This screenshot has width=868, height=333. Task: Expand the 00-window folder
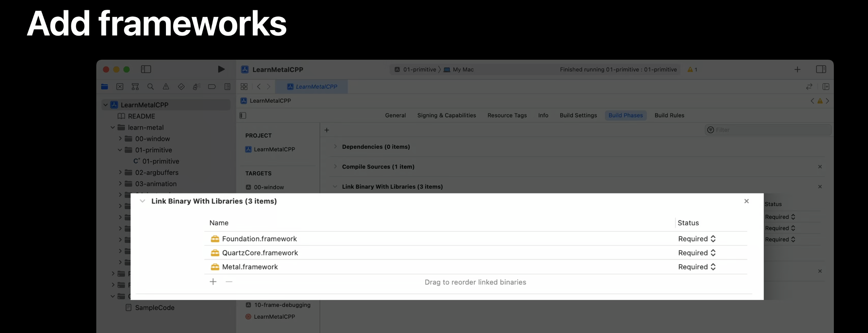[120, 139]
